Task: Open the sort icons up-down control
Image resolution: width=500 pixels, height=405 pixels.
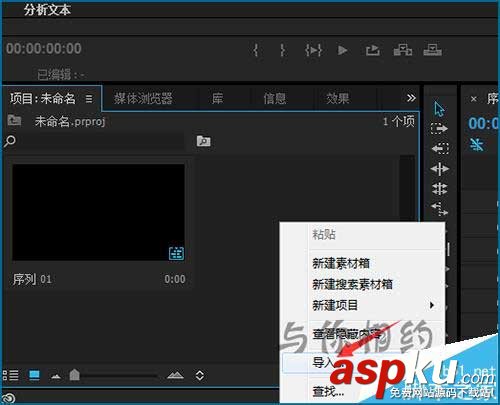Action: click(200, 375)
